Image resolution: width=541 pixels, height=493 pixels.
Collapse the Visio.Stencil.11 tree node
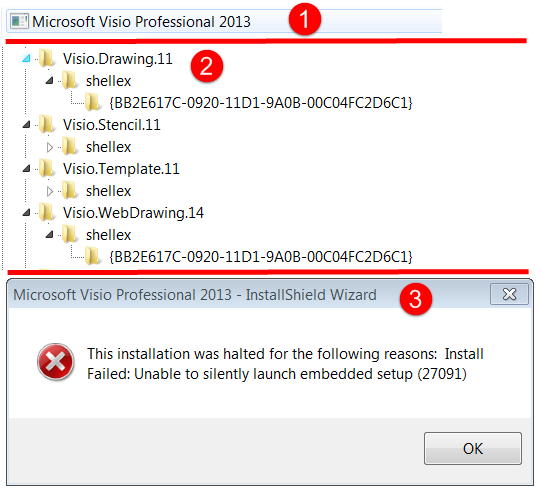pos(27,125)
